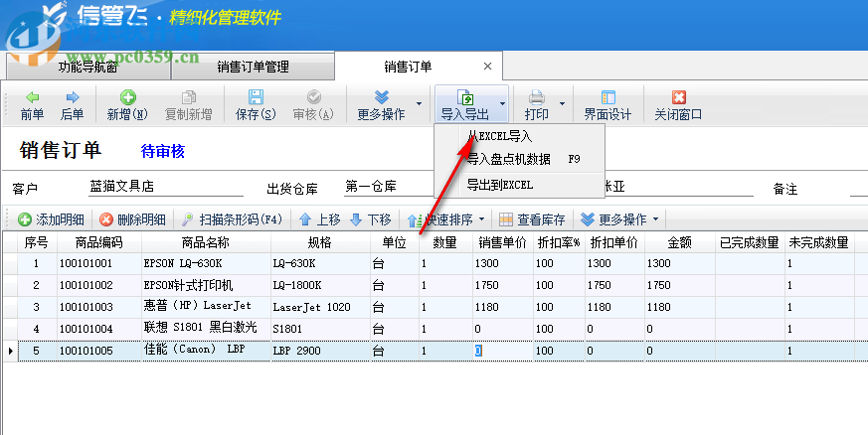Viewport: 868px width, 435px height.
Task: Select the 销售订单 tab
Action: coord(408,67)
